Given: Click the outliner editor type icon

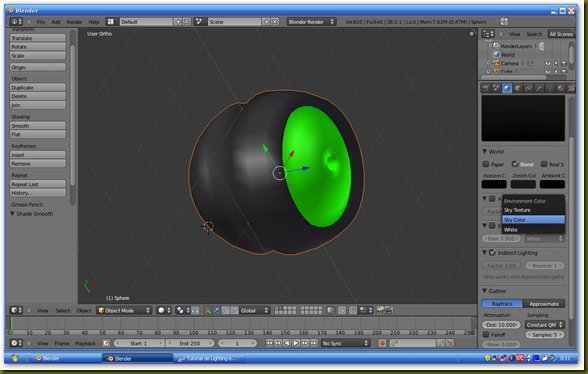Looking at the screenshot, I should point(488,34).
